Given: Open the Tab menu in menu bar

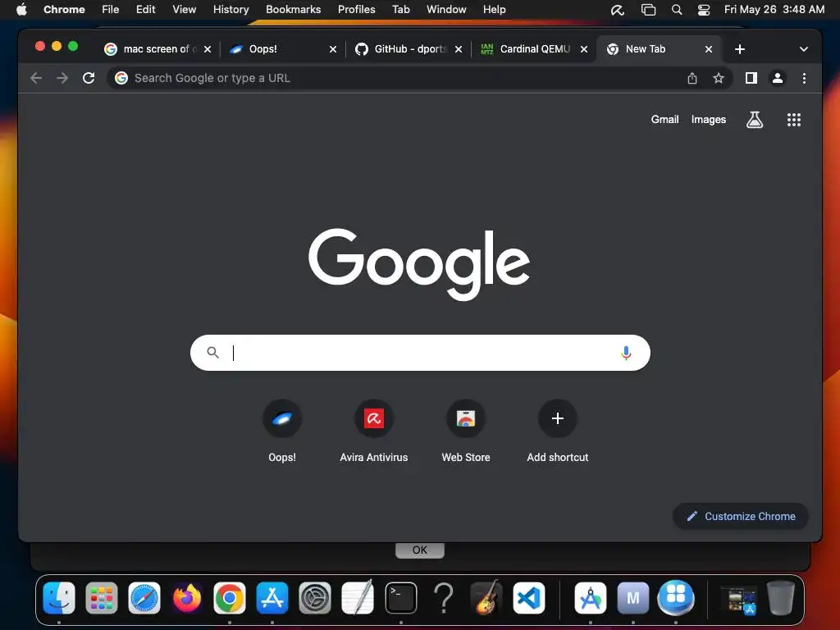Looking at the screenshot, I should click(x=400, y=10).
